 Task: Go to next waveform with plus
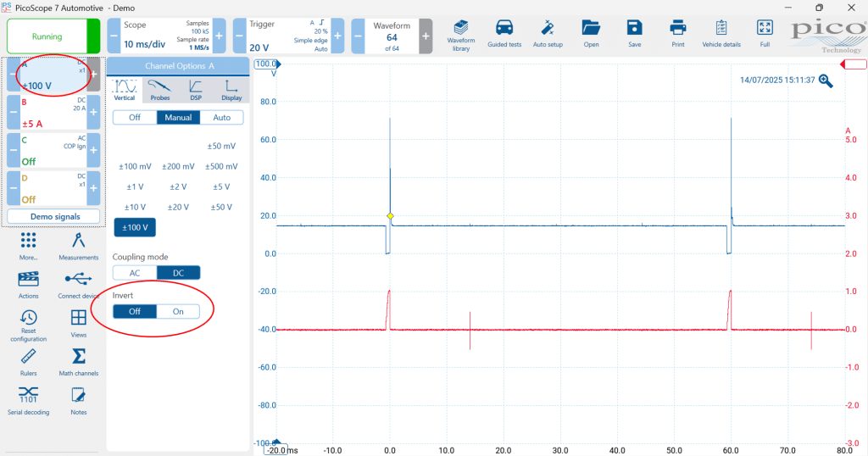coord(426,36)
